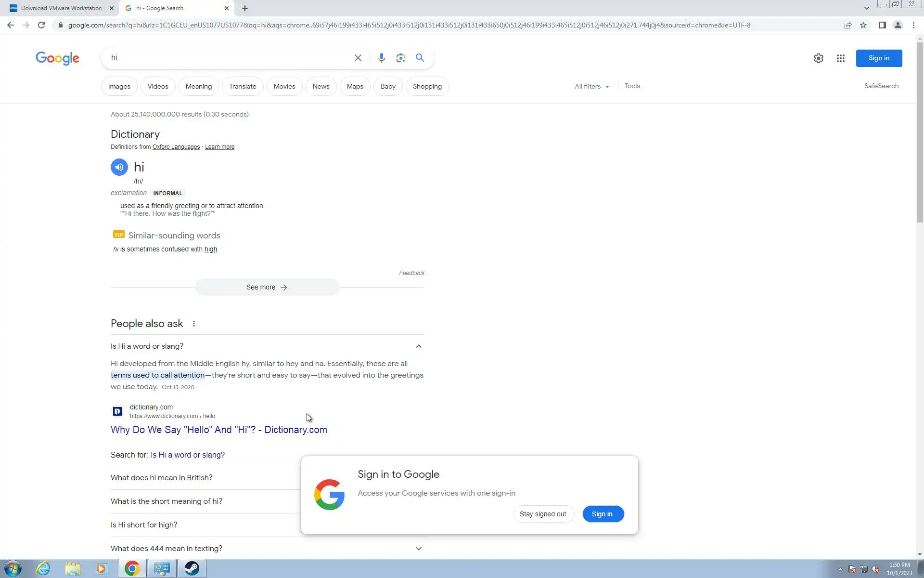Image resolution: width=924 pixels, height=578 pixels.
Task: Open People also ask options menu
Action: (x=194, y=324)
